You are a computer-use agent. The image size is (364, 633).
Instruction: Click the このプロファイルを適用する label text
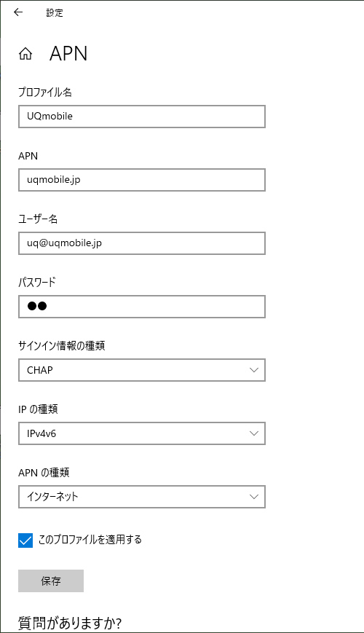pos(90,540)
